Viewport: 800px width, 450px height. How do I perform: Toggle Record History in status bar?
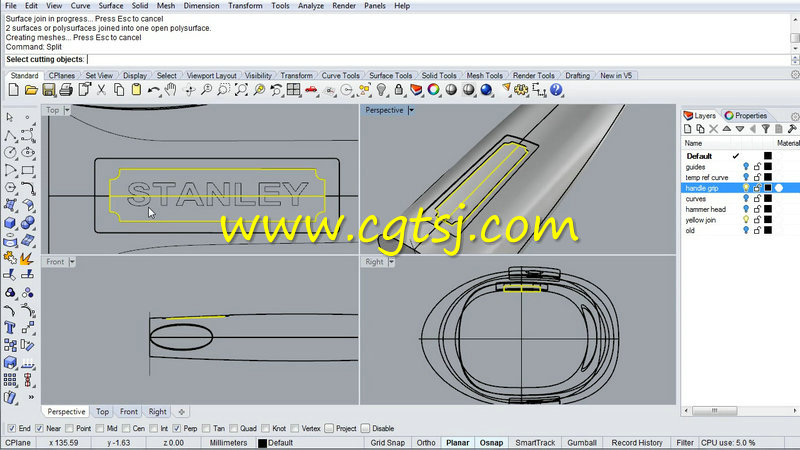click(x=637, y=443)
